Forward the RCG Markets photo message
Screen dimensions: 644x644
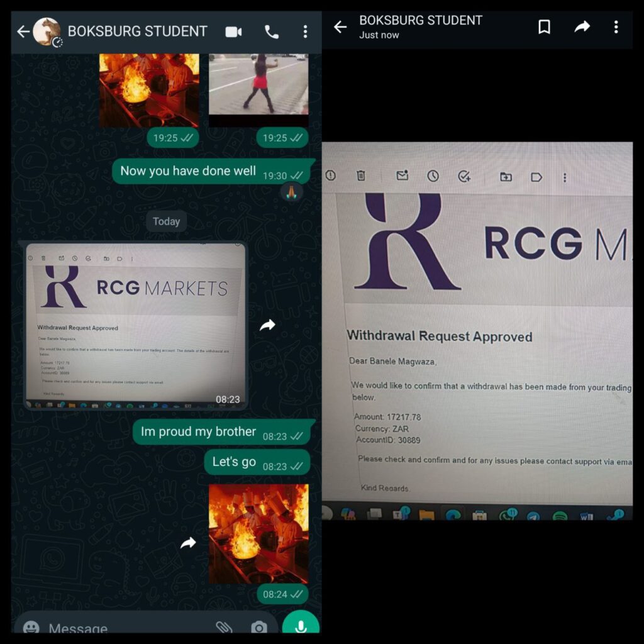[x=267, y=325]
